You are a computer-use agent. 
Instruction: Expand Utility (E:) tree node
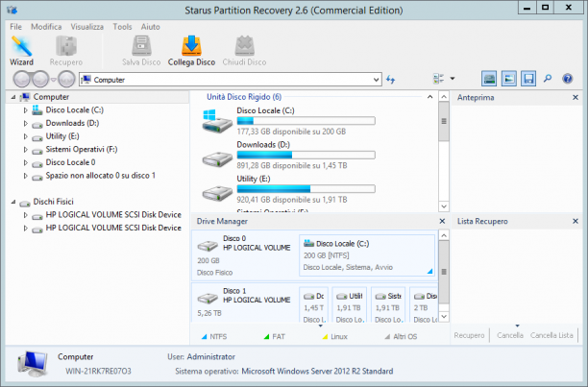tap(26, 136)
